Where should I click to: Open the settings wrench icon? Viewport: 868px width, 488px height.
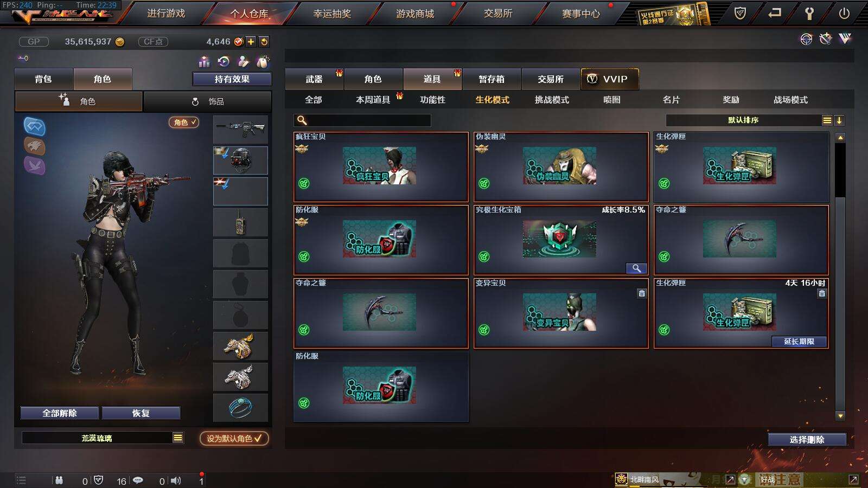pyautogui.click(x=809, y=14)
